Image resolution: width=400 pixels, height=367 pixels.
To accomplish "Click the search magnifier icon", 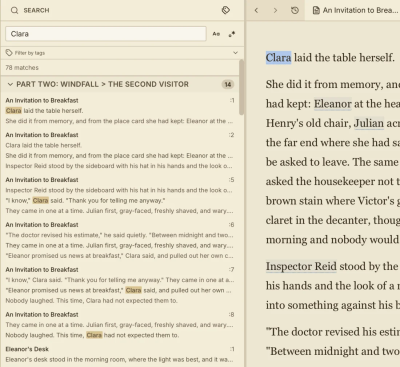I will tap(14, 10).
